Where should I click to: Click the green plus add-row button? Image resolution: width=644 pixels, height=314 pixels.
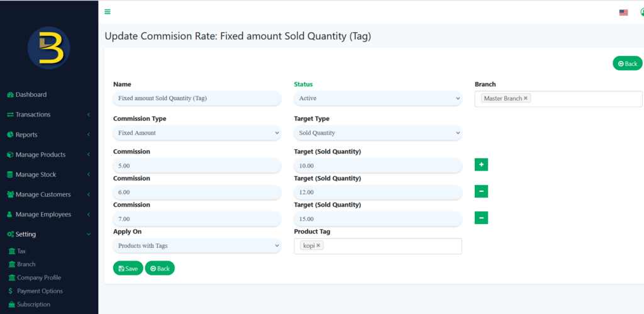[481, 165]
